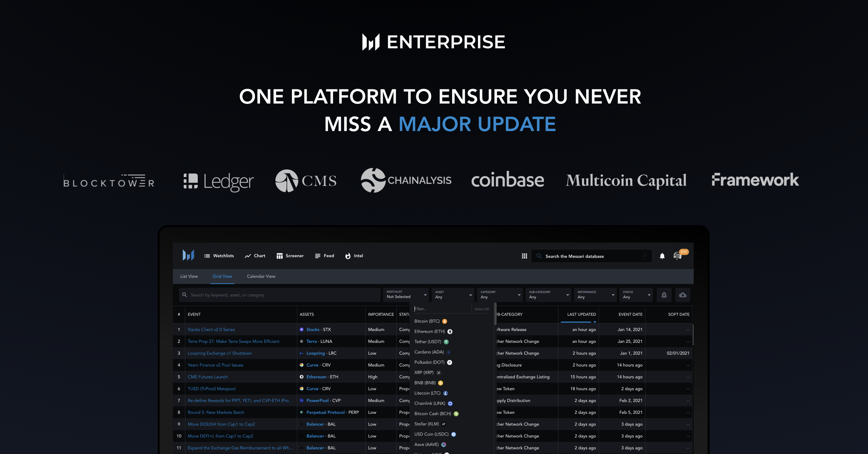Select Cardano (ADA) from asset list
Screen dimensions: 868x454
433,352
